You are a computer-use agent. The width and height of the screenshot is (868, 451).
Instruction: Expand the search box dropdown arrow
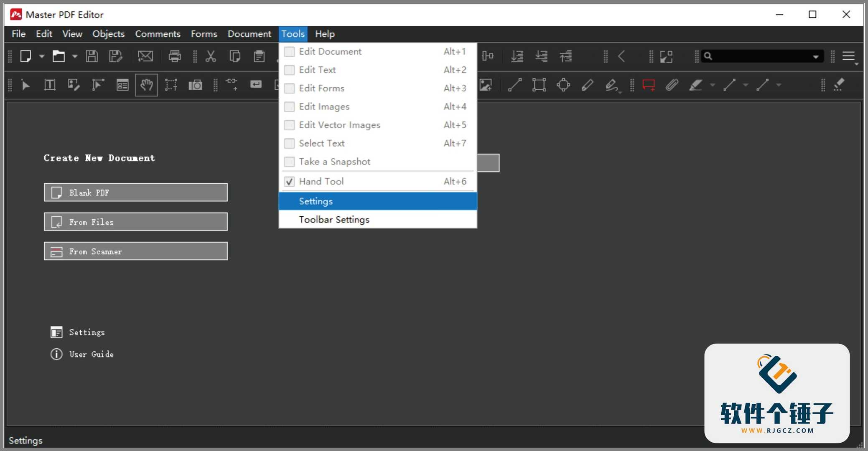[x=816, y=56]
